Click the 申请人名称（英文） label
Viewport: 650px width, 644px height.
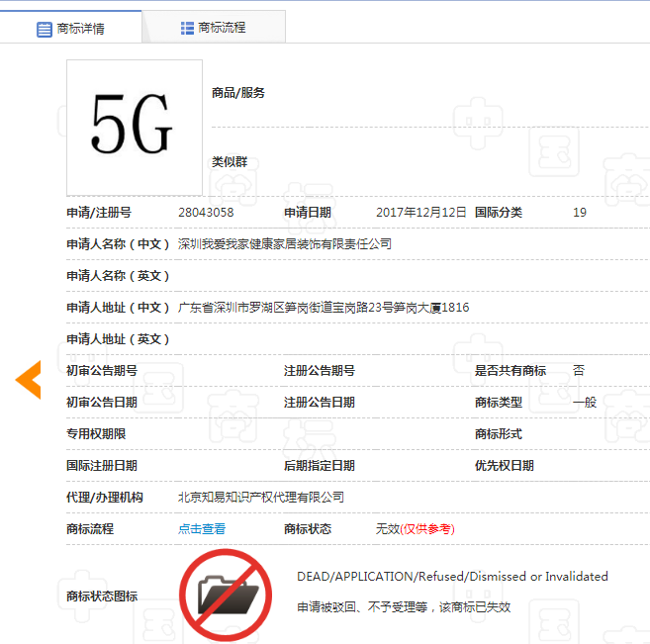[118, 276]
